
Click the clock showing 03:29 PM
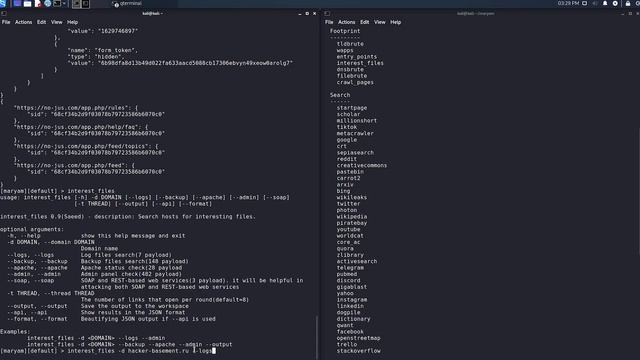[568, 3]
